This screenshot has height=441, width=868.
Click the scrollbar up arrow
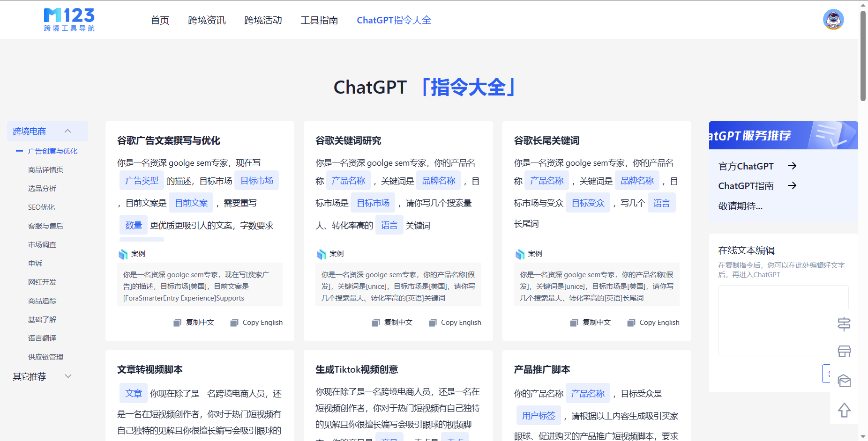click(x=863, y=5)
